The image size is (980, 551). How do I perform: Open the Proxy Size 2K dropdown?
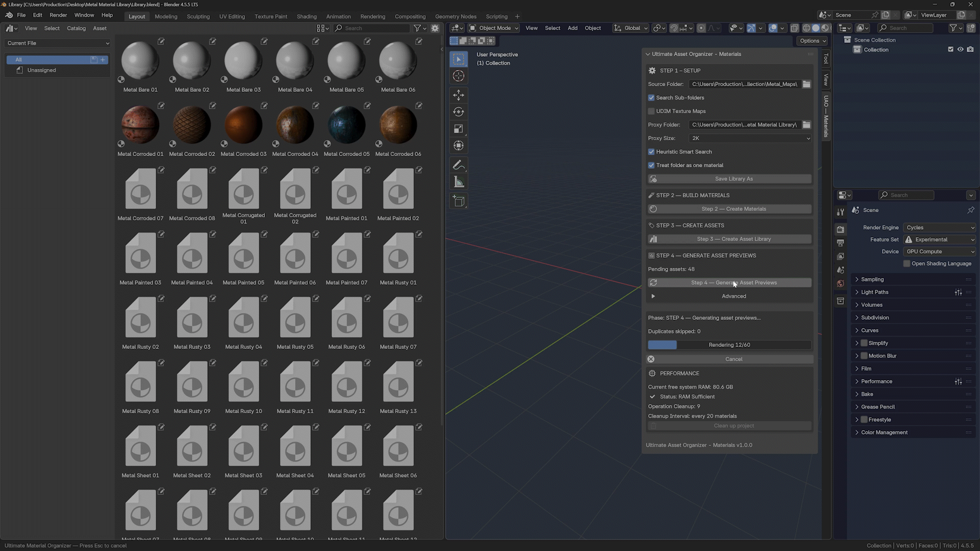click(750, 138)
